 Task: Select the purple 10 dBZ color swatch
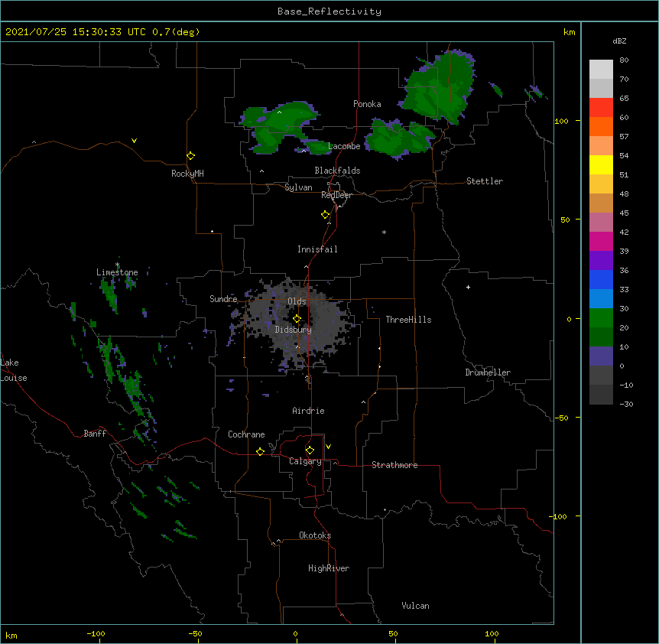click(x=601, y=356)
